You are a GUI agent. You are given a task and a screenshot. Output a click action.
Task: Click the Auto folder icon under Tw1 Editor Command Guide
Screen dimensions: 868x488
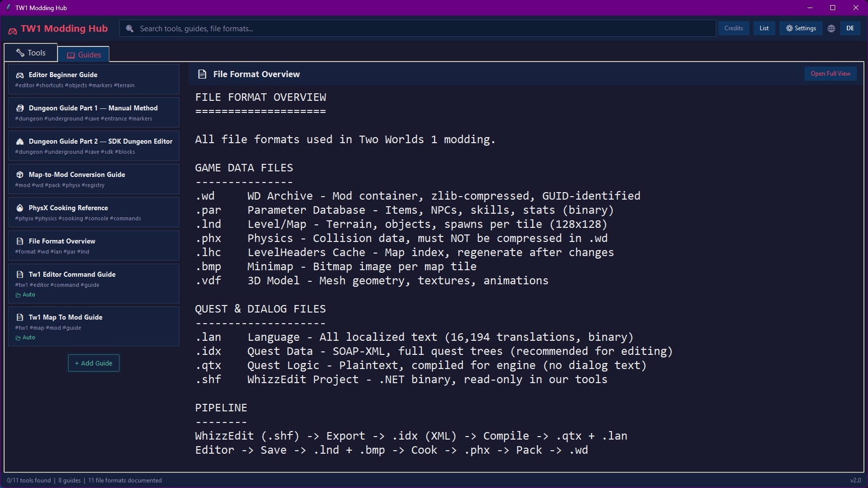pyautogui.click(x=18, y=295)
